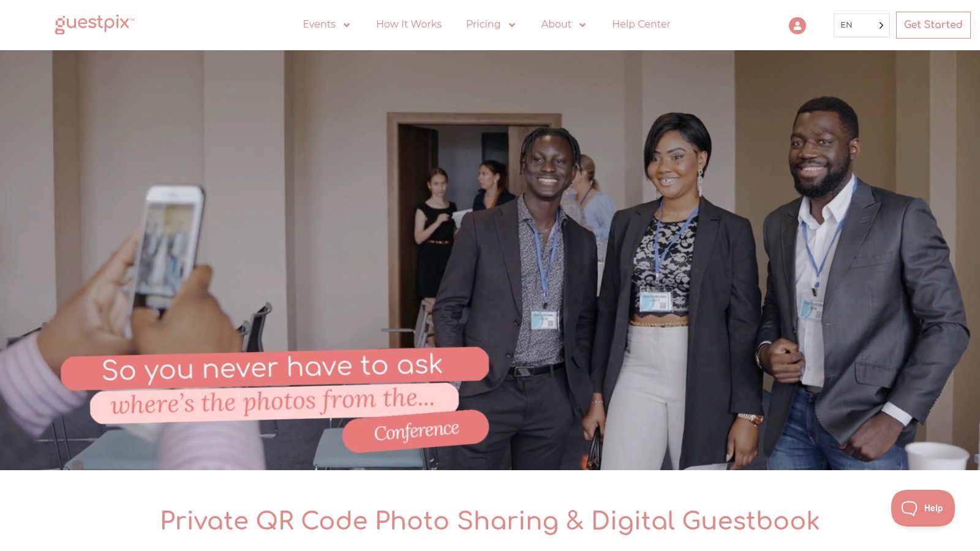Screen dimensions: 980x551
Task: Visit the Help Center link
Action: pos(641,24)
